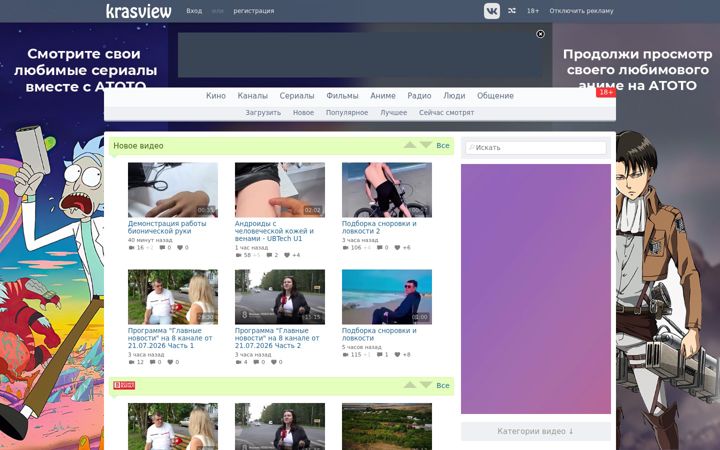720x450 pixels.
Task: Click the Искать search field
Action: pos(535,147)
